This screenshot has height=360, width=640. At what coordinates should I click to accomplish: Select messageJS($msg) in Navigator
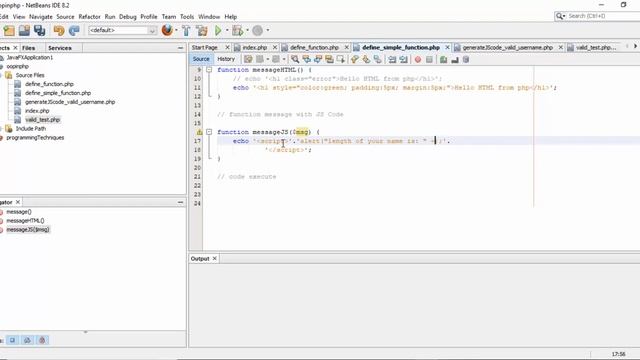[x=28, y=230]
